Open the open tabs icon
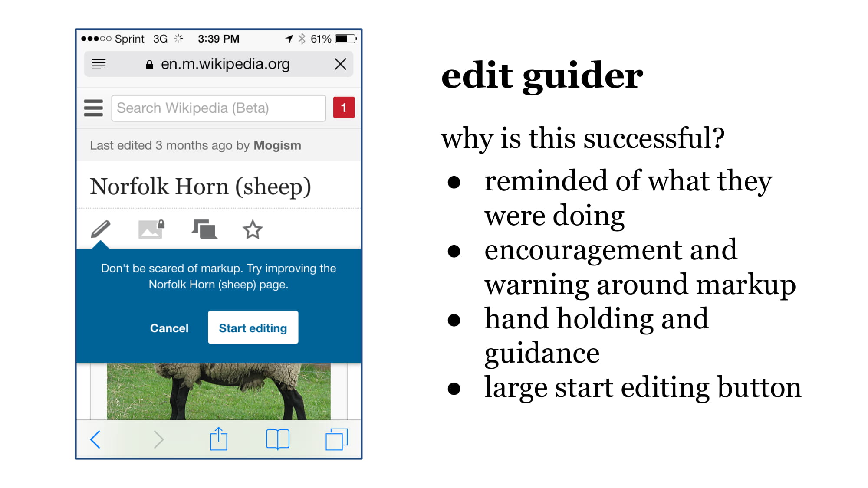The height and width of the screenshot is (488, 868). 336,439
